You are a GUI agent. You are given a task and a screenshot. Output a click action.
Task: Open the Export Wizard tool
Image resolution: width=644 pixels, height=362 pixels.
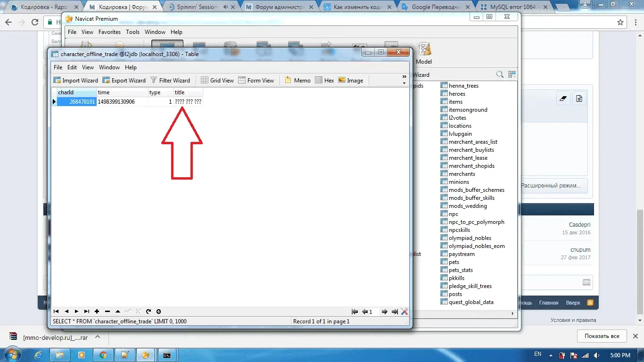point(124,80)
